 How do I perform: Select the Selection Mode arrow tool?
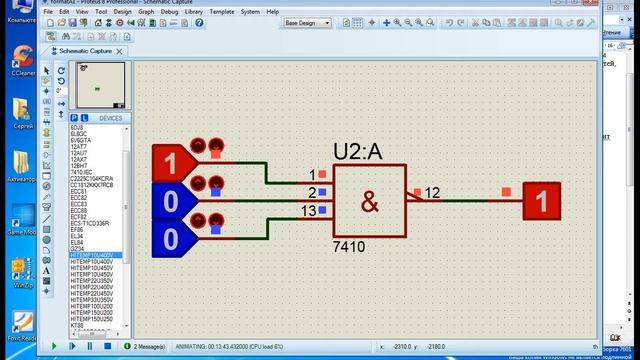[47, 71]
